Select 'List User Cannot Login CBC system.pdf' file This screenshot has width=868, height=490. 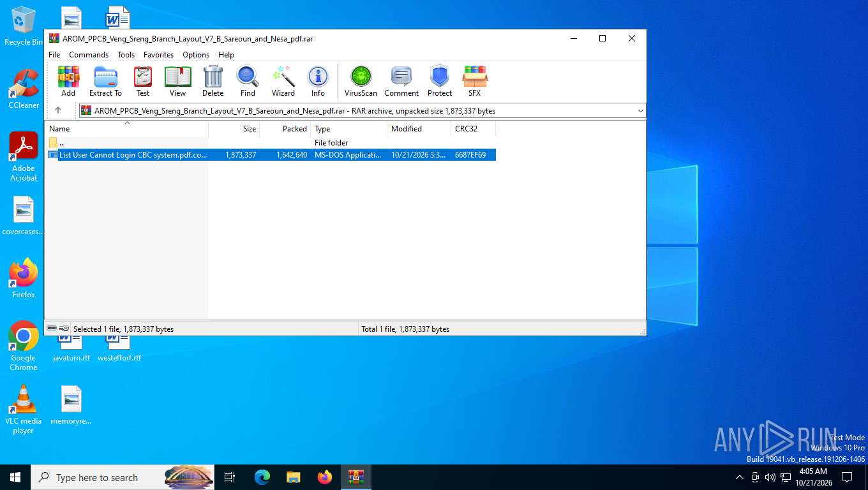pyautogui.click(x=270, y=154)
